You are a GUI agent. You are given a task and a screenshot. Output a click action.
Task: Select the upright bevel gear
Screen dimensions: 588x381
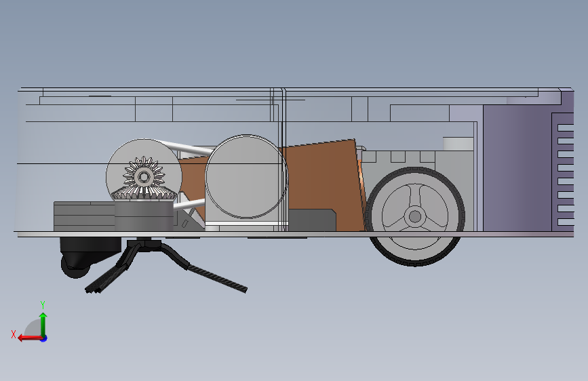pyautogui.click(x=144, y=177)
